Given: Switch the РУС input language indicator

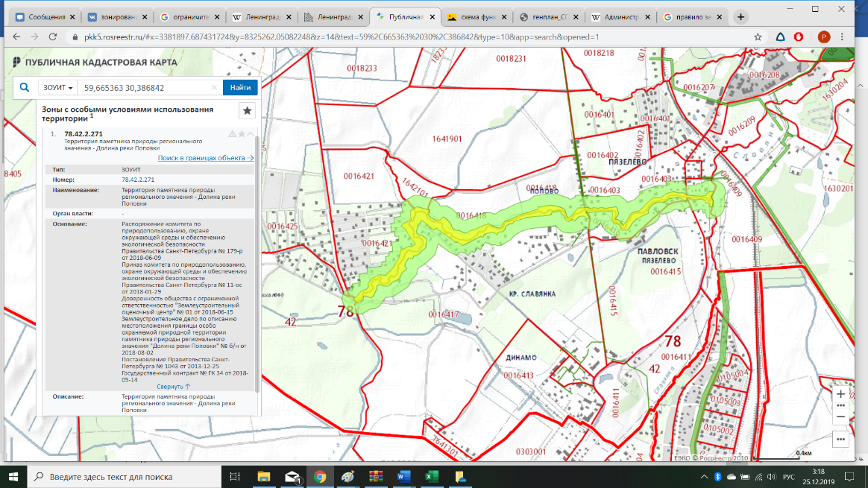Looking at the screenshot, I should pos(789,477).
